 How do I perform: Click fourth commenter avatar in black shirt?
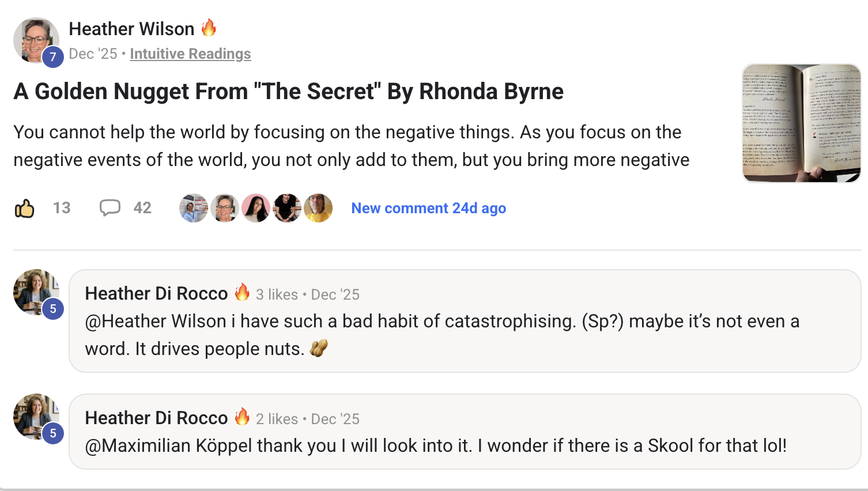tap(287, 208)
